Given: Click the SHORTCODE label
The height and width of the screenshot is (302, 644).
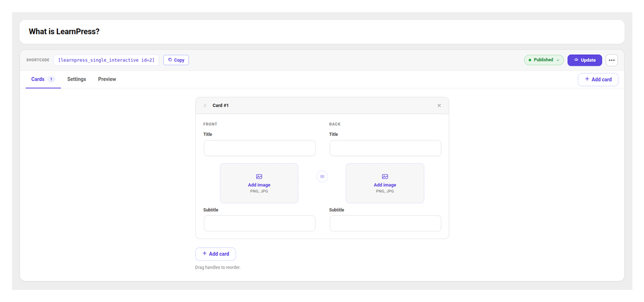Looking at the screenshot, I should click(38, 60).
